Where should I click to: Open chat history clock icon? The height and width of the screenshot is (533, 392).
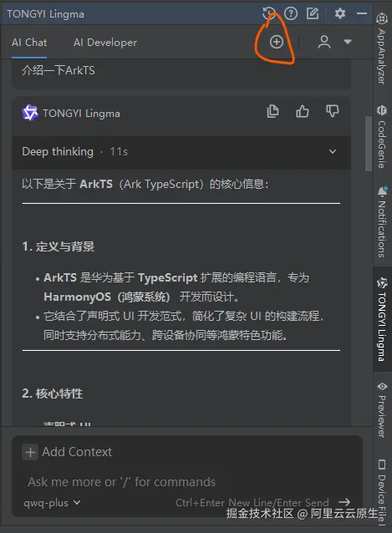click(x=269, y=13)
